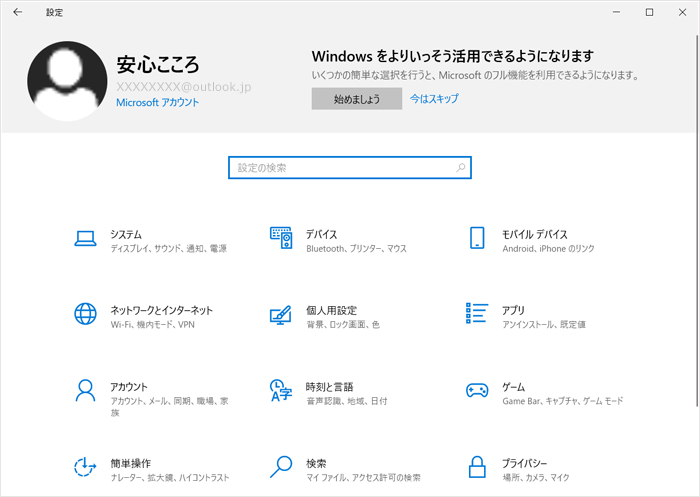Click the マイ ファイル、アクセス許可の検索 description
This screenshot has width=700, height=497.
(363, 478)
